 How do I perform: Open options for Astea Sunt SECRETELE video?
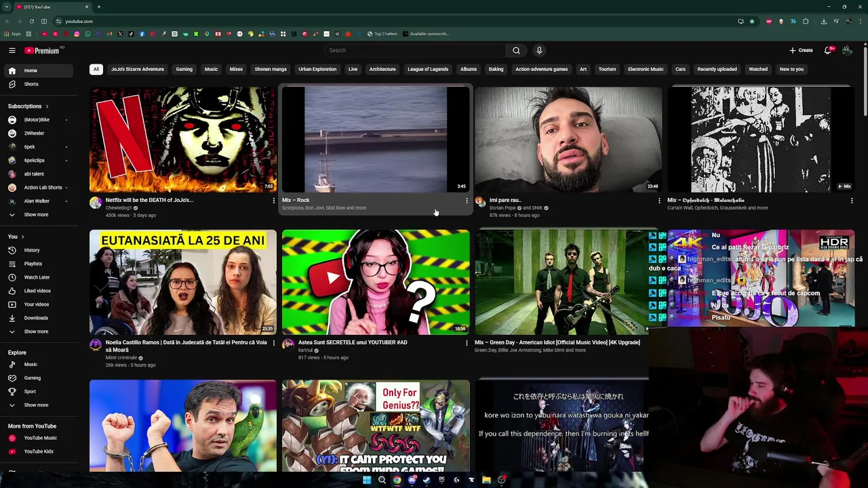point(467,343)
